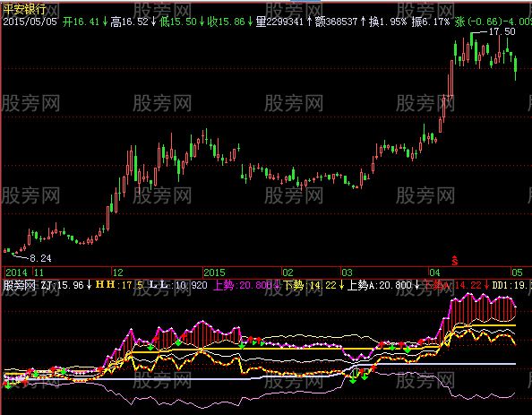Click the LL:10.920 indicator value
Screen dimensions: 532x415
(x=178, y=285)
